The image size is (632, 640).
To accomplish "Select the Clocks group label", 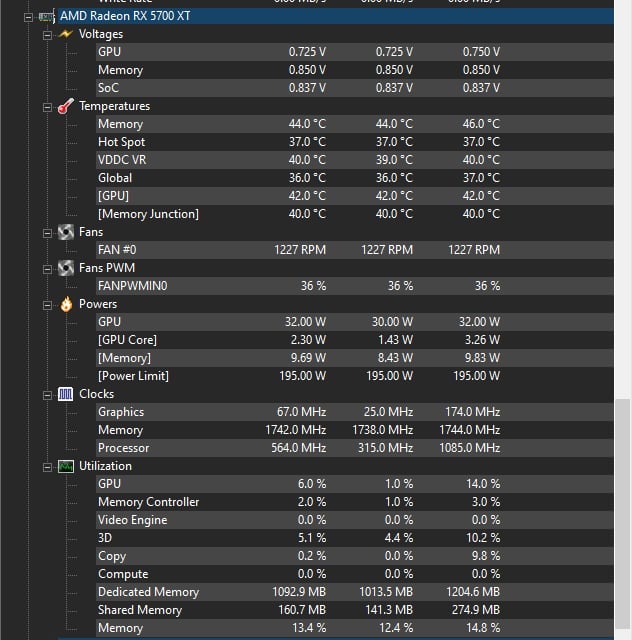I will point(96,394).
